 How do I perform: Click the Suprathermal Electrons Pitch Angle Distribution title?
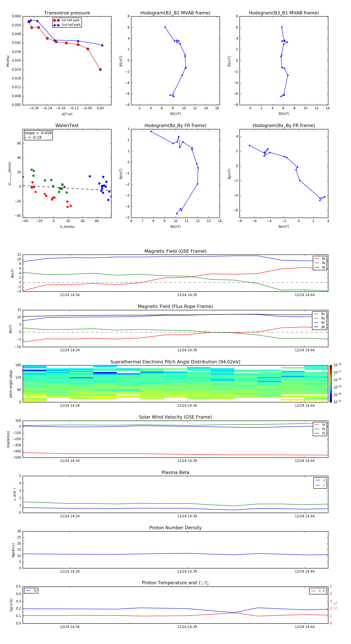[x=175, y=362]
